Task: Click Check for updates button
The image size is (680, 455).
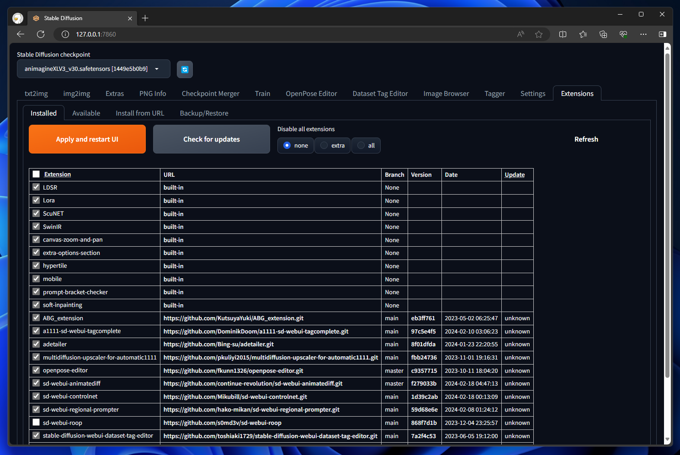Action: coord(212,139)
